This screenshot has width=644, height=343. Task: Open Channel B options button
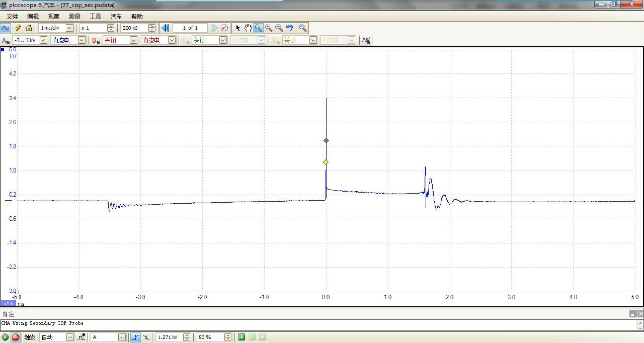(96, 40)
